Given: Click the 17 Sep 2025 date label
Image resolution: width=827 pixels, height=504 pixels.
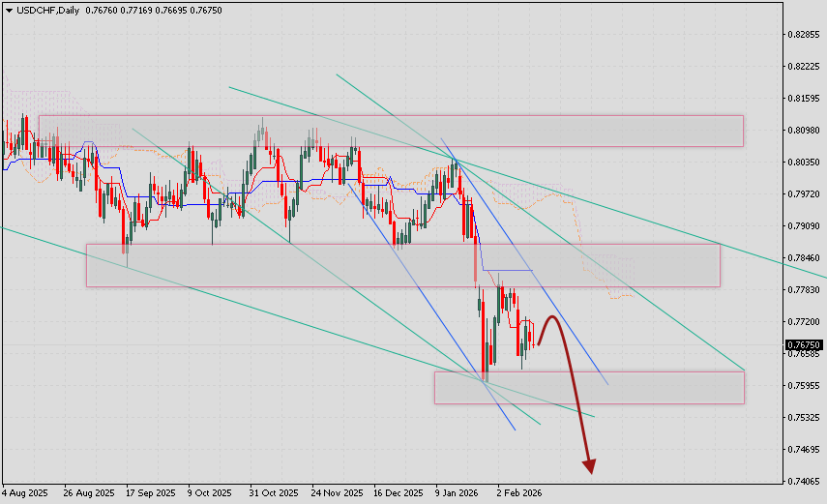Looking at the screenshot, I should (x=151, y=492).
